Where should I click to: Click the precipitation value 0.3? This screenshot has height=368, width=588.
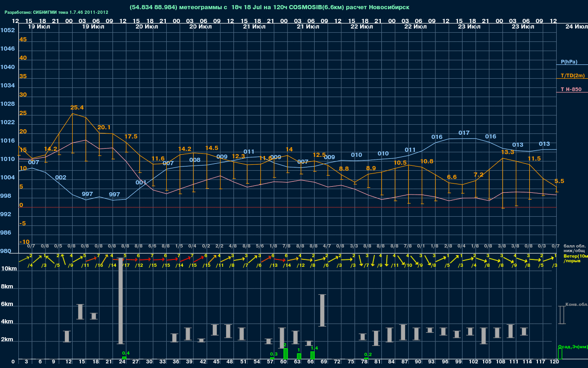tap(274, 354)
